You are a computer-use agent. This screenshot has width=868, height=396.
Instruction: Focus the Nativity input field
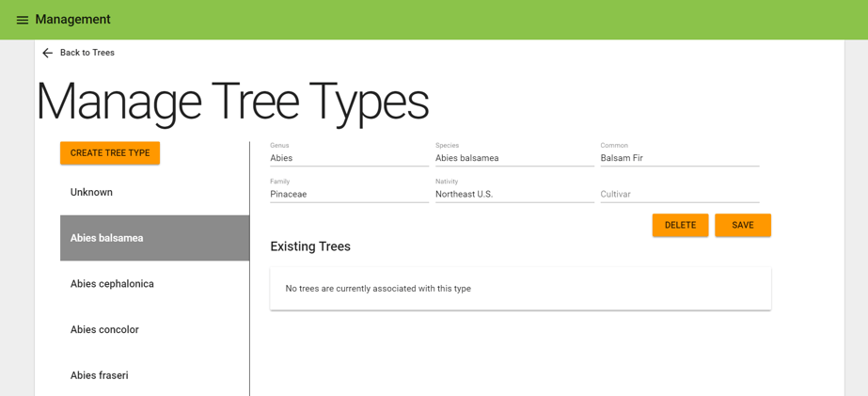click(x=514, y=195)
